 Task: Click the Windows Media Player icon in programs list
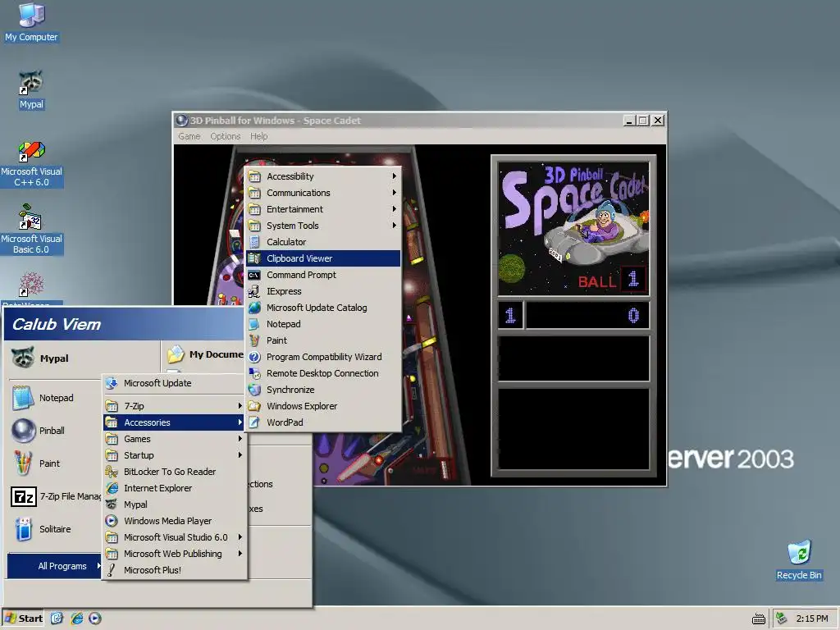(x=112, y=521)
